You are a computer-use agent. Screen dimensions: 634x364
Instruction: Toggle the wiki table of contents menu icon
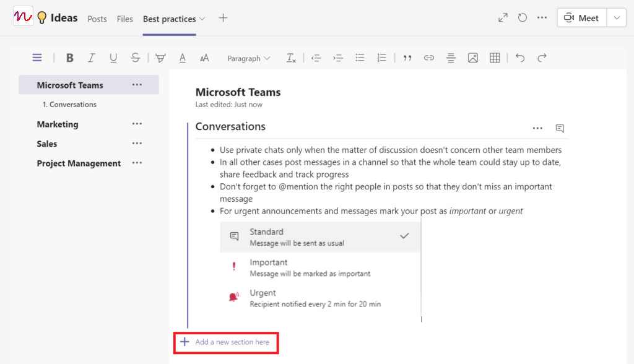[x=37, y=58]
